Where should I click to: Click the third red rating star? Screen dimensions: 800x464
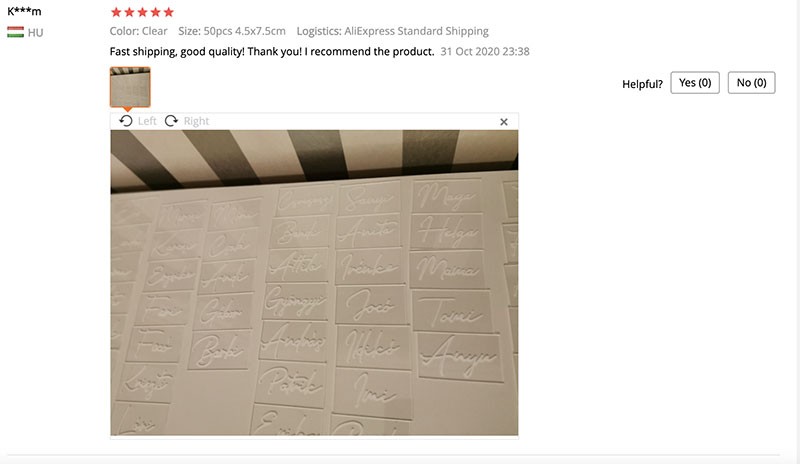(142, 12)
